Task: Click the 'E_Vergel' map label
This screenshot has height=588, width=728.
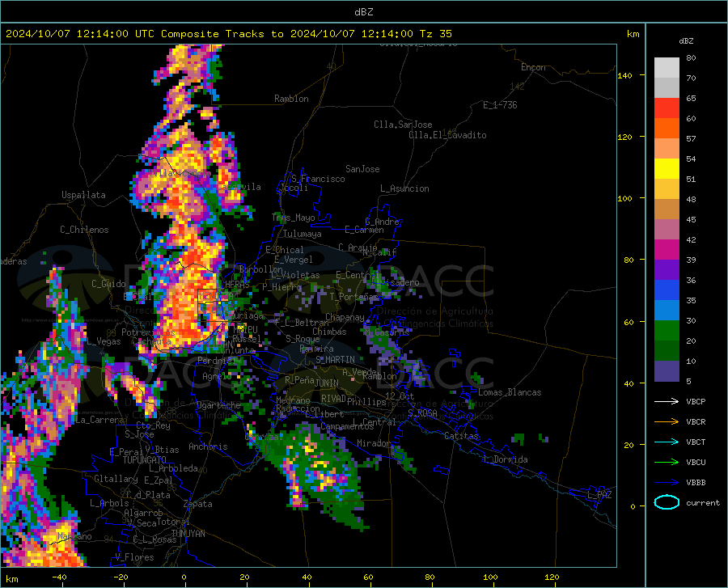Action: point(294,260)
